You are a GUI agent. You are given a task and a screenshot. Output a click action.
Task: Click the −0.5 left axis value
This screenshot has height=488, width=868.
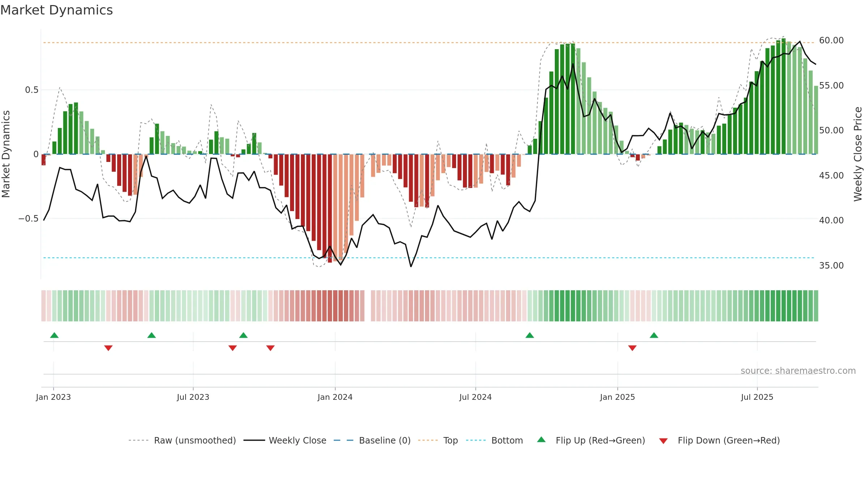[29, 219]
